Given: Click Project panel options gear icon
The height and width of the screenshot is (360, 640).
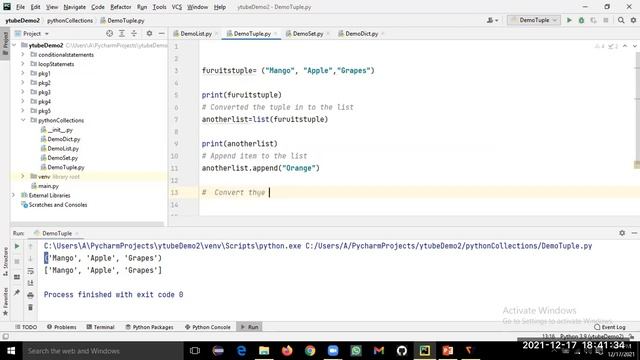Looking at the screenshot, I should pos(149,33).
